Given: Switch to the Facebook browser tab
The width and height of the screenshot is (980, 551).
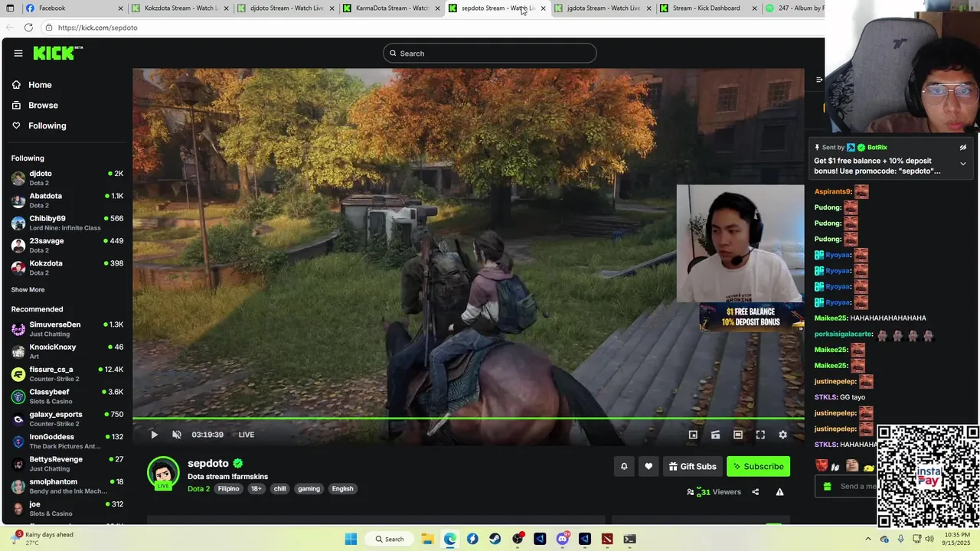Looking at the screenshot, I should coord(73,8).
